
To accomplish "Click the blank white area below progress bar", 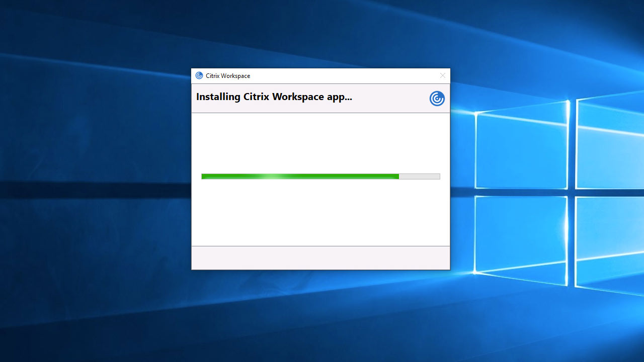I will pos(320,214).
